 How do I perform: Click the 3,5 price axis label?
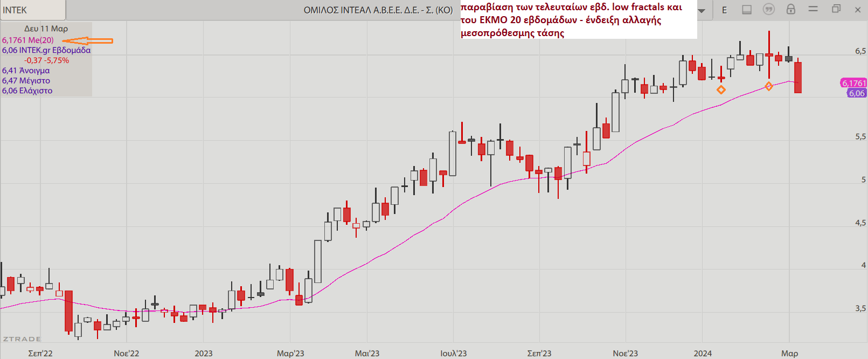coord(860,308)
